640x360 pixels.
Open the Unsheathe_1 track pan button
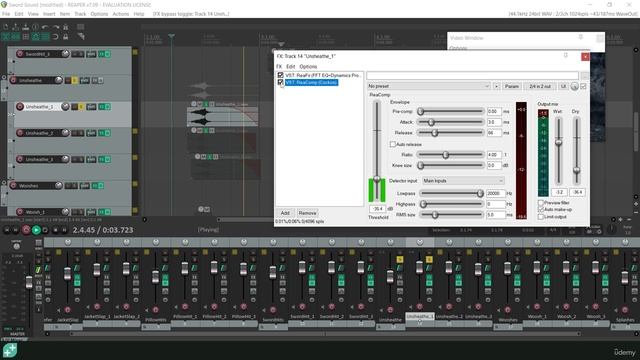coord(91,107)
